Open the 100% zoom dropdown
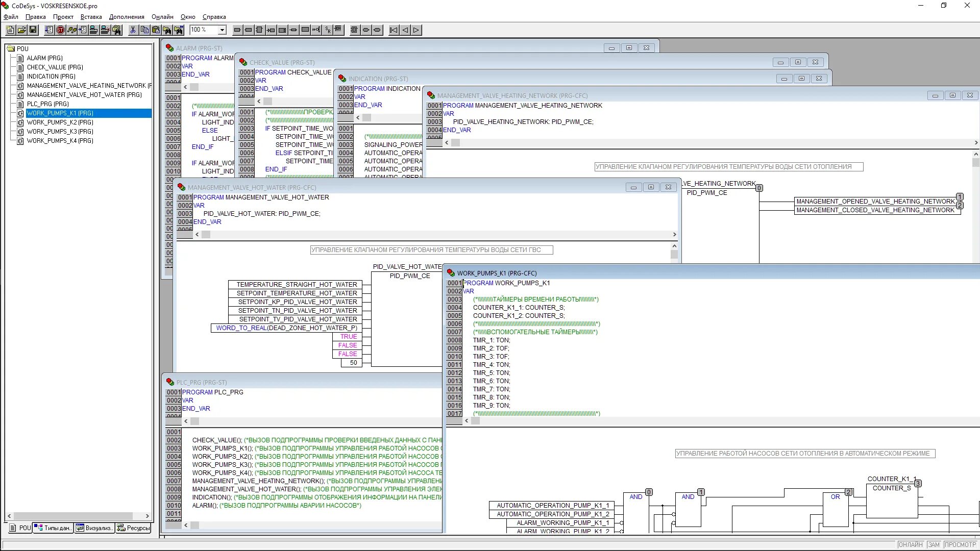 point(222,30)
